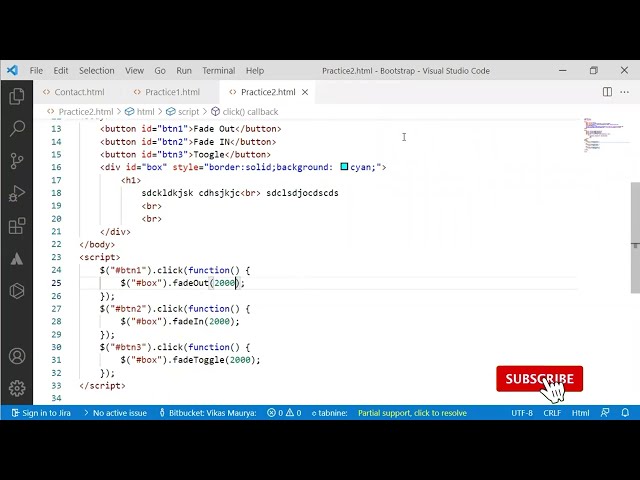Viewport: 640px width, 480px height.
Task: Open the Selection menu
Action: click(97, 71)
